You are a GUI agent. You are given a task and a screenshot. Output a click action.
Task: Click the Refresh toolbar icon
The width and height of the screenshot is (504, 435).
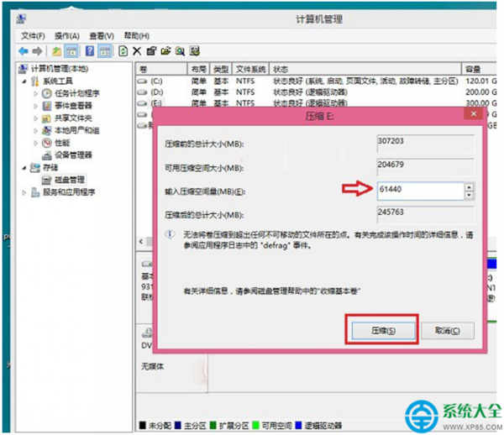pos(123,51)
